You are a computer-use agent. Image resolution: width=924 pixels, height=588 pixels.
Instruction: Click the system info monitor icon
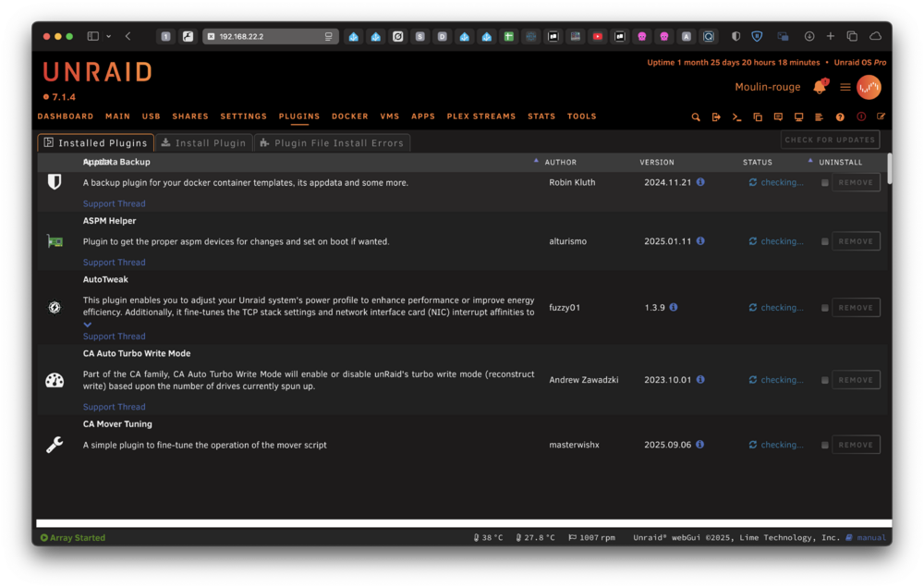point(798,116)
